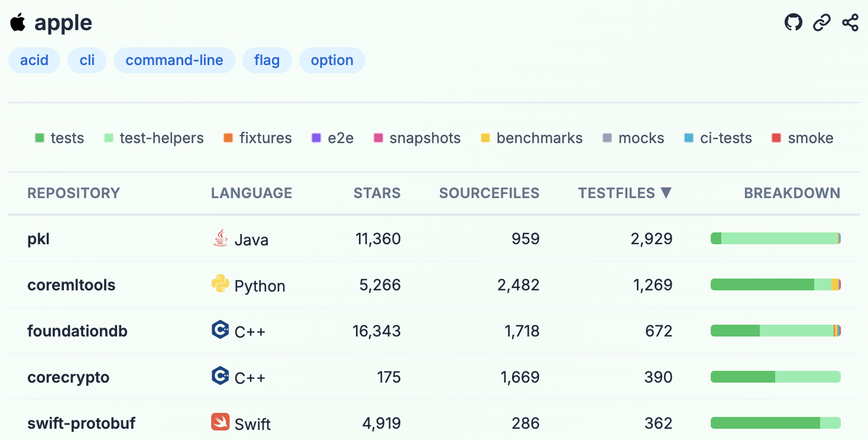The width and height of the screenshot is (868, 440).
Task: Toggle the fixtures legend item
Action: click(257, 138)
